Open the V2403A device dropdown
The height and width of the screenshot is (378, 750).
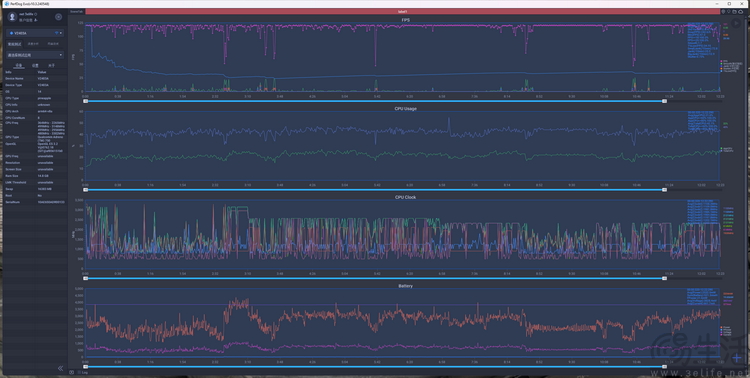35,33
